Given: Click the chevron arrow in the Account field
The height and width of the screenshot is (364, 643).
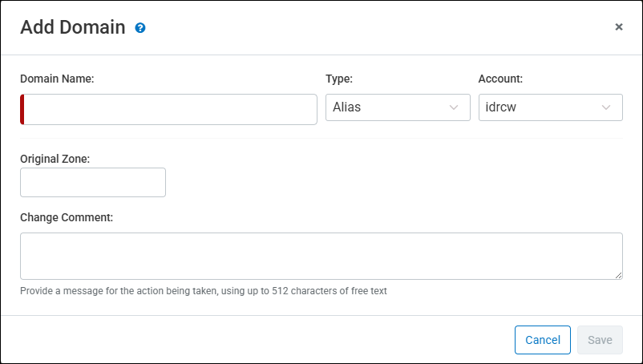Looking at the screenshot, I should [606, 107].
